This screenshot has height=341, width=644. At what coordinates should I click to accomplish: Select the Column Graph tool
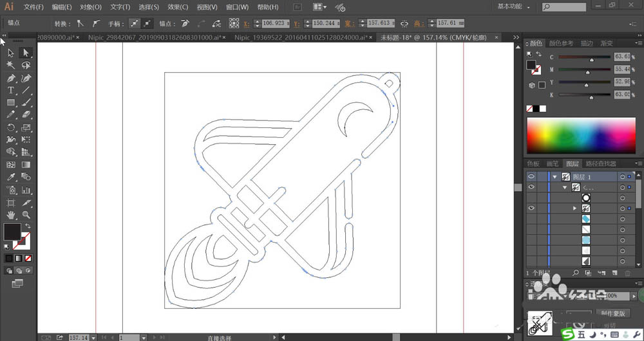26,190
